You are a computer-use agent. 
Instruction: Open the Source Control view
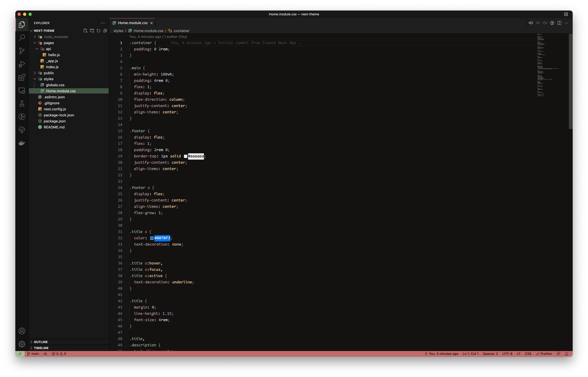pos(22,51)
